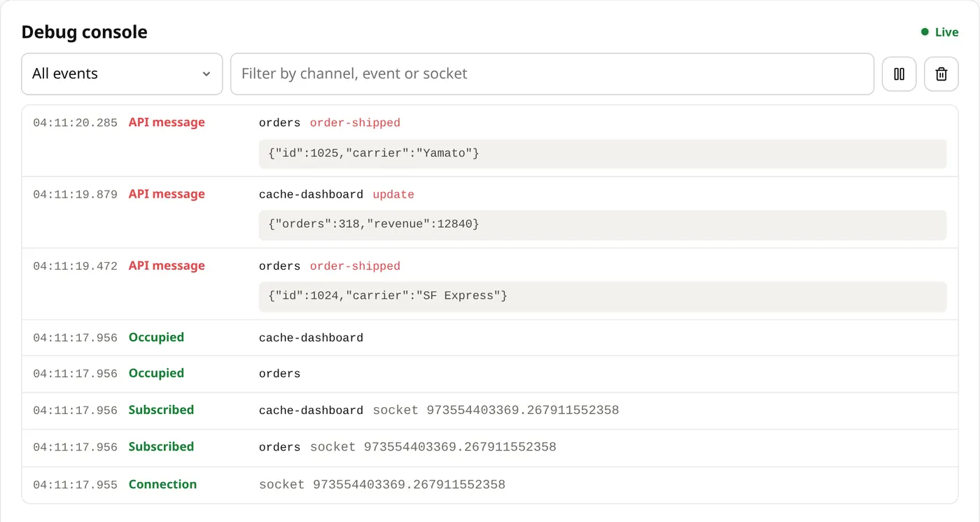
Task: Select the payload containing carrier "Yamato"
Action: (x=603, y=153)
